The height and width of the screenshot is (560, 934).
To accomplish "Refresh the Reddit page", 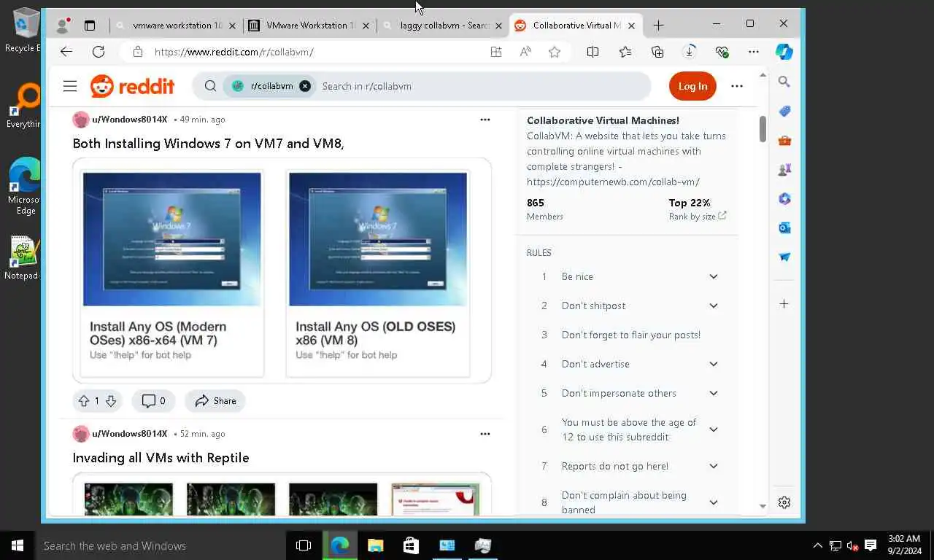I will pos(99,52).
